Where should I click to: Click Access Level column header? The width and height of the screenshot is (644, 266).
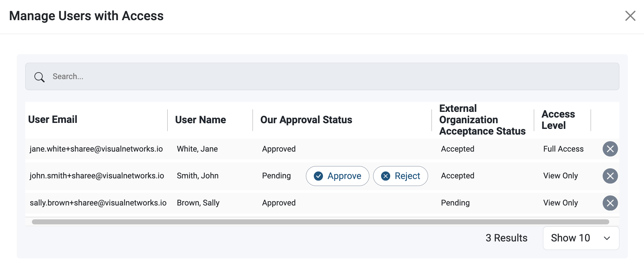[x=558, y=120]
